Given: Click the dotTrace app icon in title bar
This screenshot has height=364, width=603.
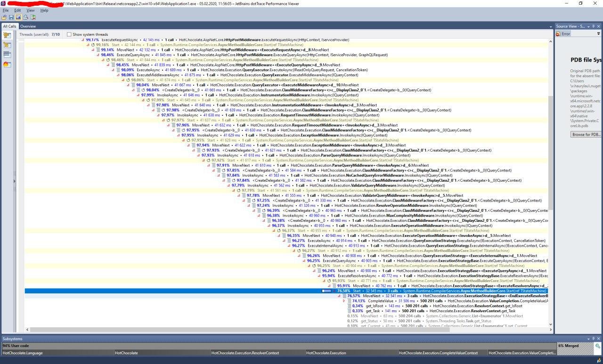Looking at the screenshot, I should 3,3.
